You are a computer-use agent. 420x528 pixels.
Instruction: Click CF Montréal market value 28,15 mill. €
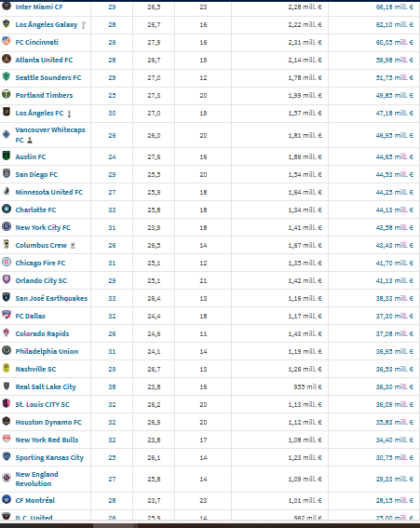tap(395, 500)
